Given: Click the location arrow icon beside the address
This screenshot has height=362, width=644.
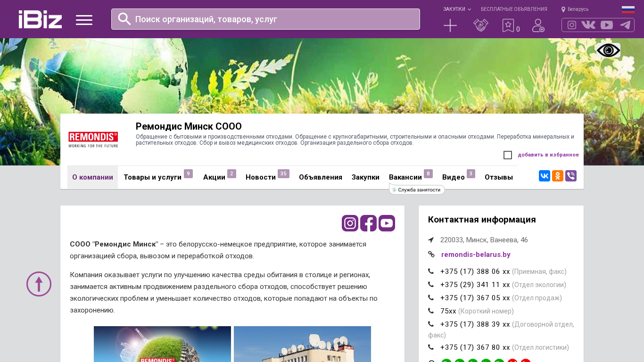Looking at the screenshot, I should coord(431,240).
